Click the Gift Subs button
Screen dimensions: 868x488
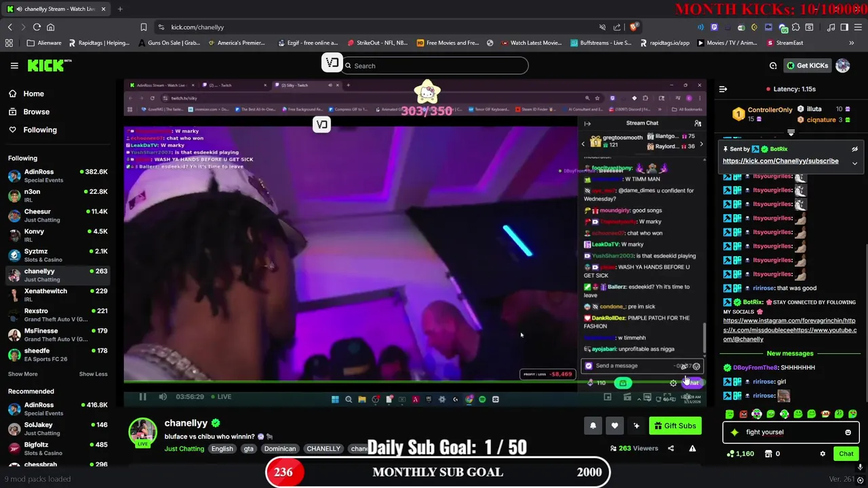(x=675, y=426)
